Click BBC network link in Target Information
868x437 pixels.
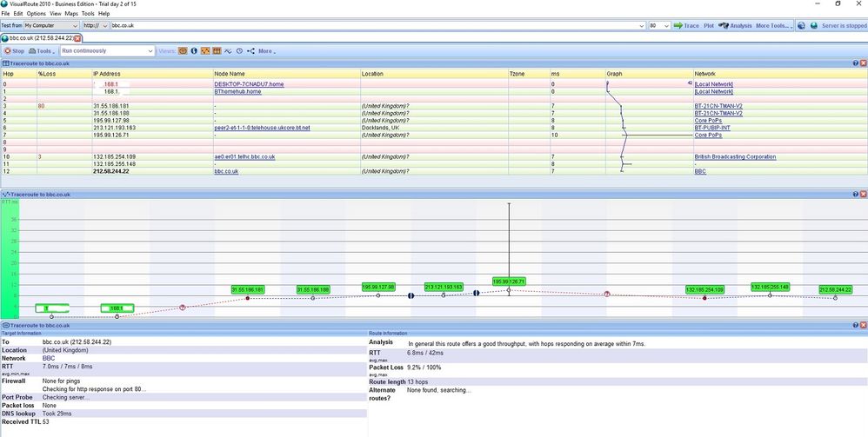48,359
